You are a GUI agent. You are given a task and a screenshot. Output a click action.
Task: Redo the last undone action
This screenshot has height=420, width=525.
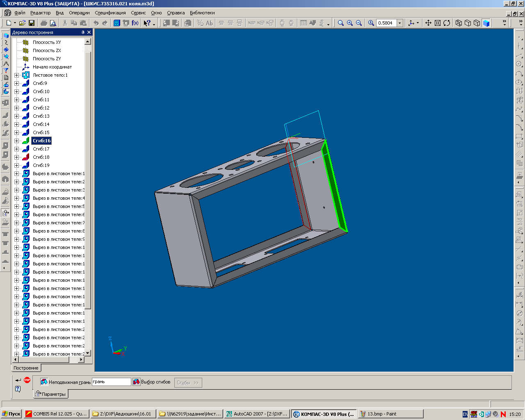click(105, 23)
